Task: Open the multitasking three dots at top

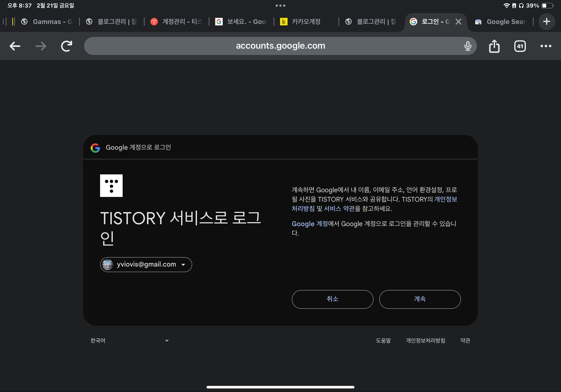Action: [280, 5]
